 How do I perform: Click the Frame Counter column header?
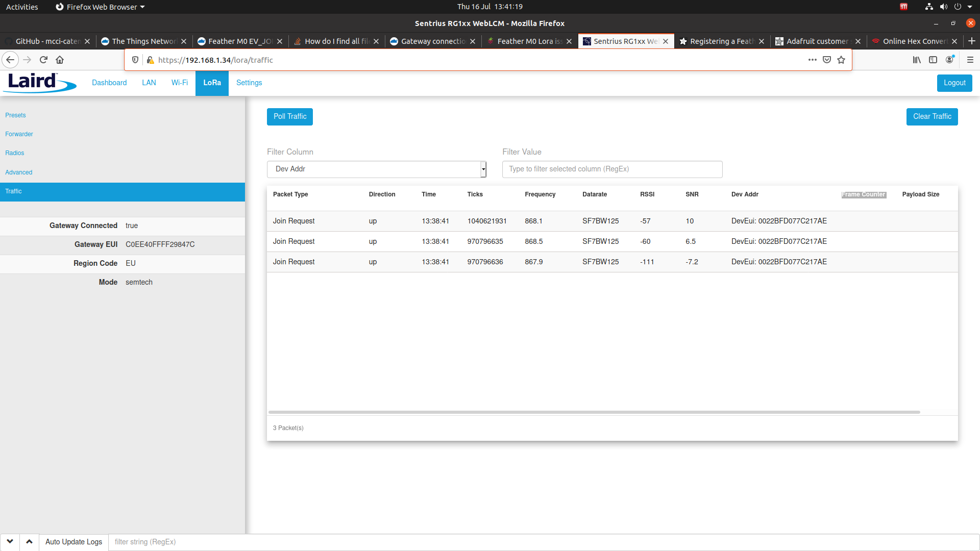click(x=864, y=194)
